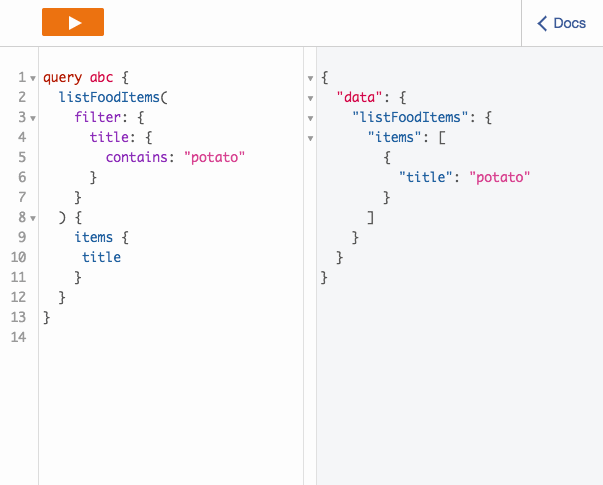Collapse the fold arrow at line 3
This screenshot has width=603, height=485.
33,118
